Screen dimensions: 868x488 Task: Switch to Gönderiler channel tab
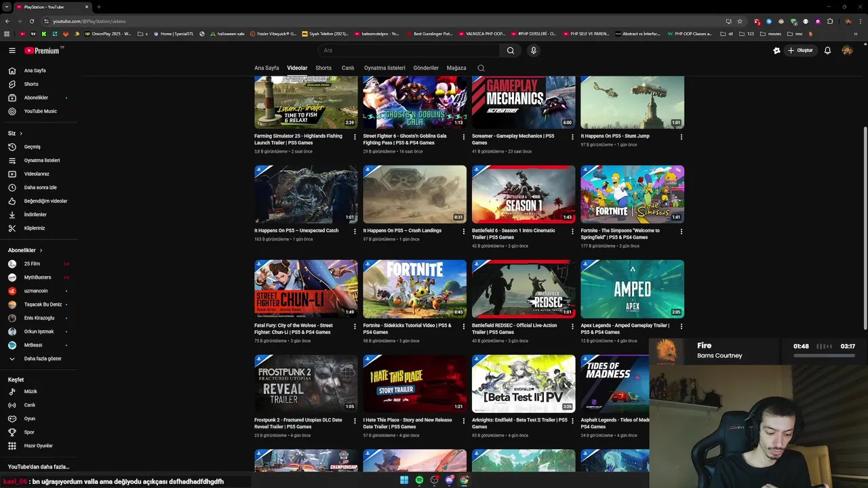click(426, 68)
